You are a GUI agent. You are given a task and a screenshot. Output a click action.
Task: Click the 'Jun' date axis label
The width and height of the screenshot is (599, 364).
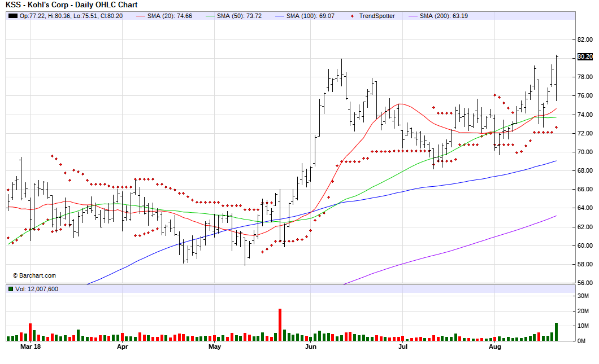[311, 347]
